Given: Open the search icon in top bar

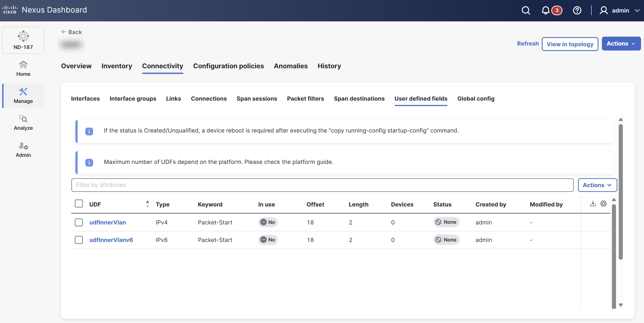Looking at the screenshot, I should (x=526, y=10).
